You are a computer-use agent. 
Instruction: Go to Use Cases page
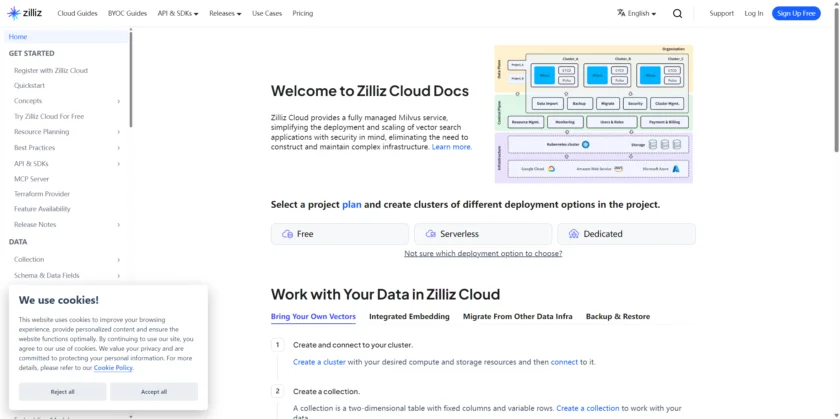tap(267, 13)
